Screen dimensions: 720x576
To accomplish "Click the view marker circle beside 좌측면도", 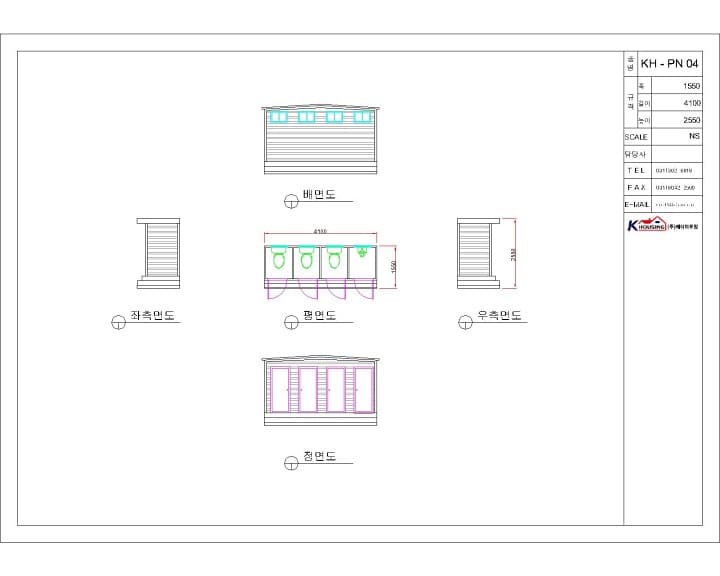I will pyautogui.click(x=118, y=322).
